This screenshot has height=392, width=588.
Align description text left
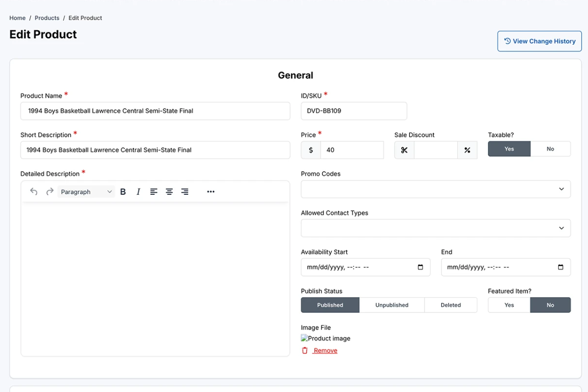(154, 192)
